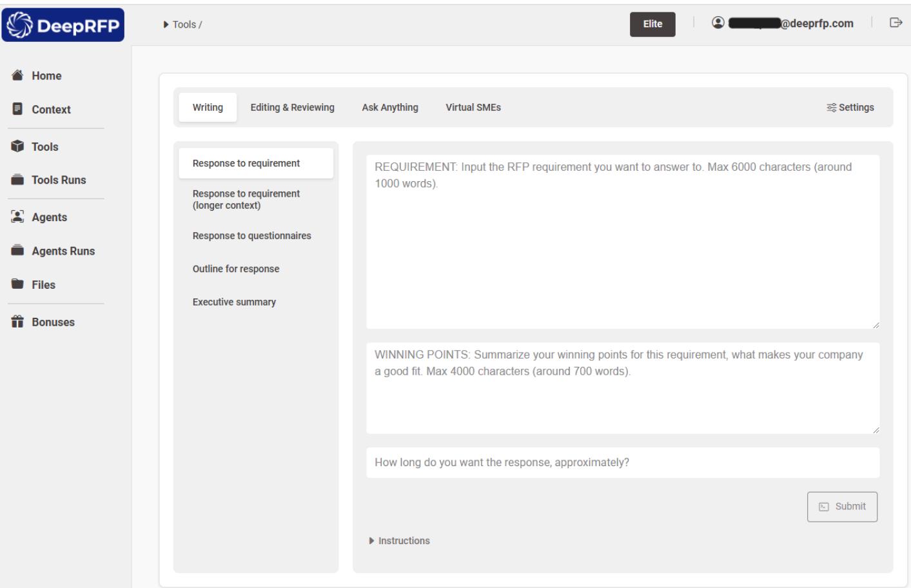Click the Home icon in sidebar

[x=17, y=75]
